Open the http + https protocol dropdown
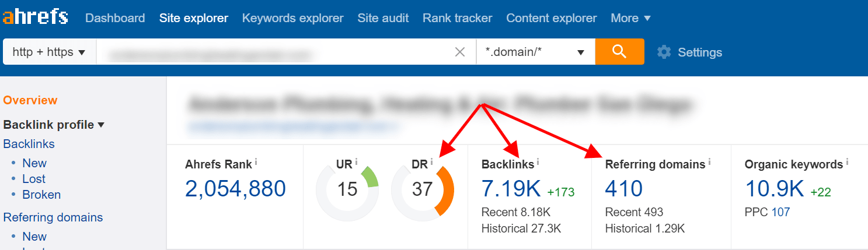Viewport: 868px width, 250px height. 50,52
